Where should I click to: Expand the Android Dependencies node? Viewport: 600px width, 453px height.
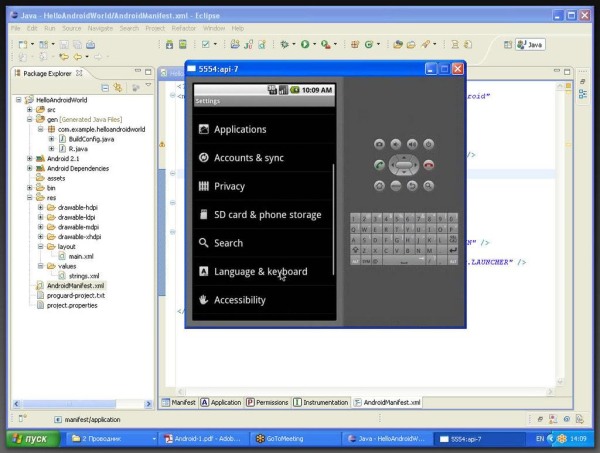coord(29,168)
